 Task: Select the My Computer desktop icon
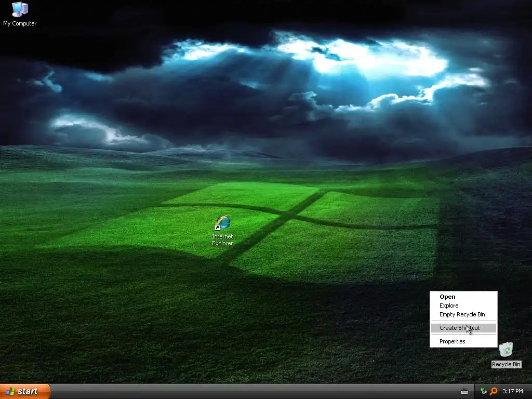point(20,9)
